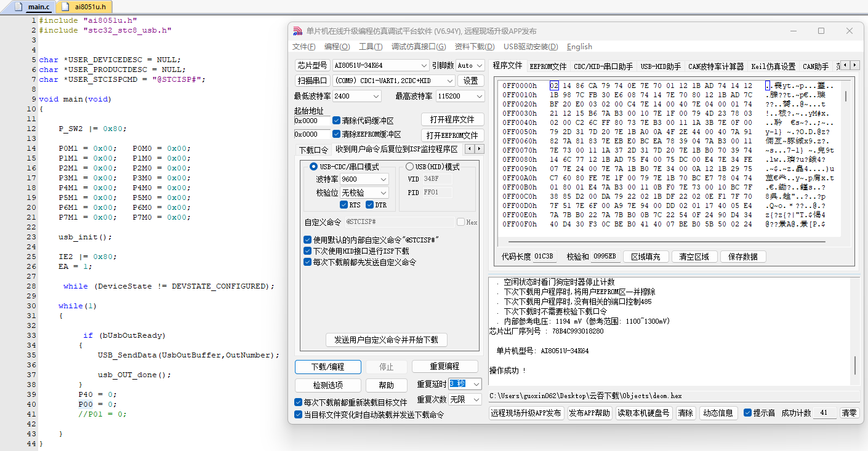Switch language via English menu
This screenshot has height=451, width=868.
[579, 47]
